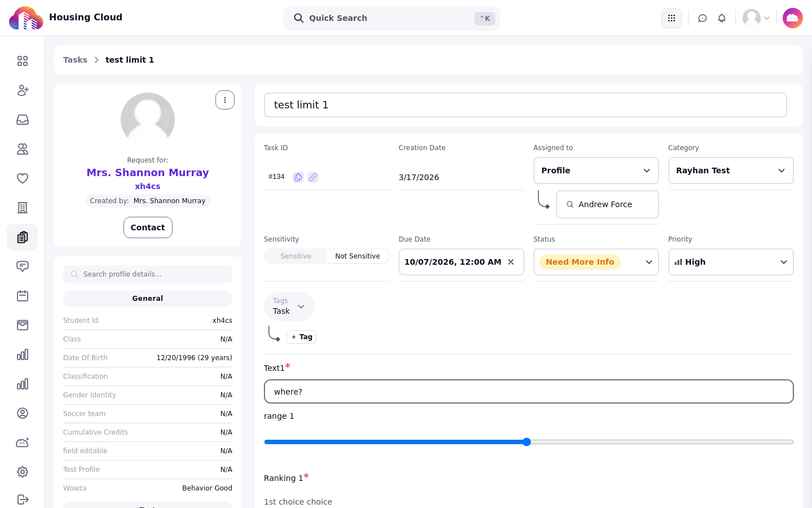Click the Behavior Good value
The height and width of the screenshot is (508, 812).
point(207,488)
